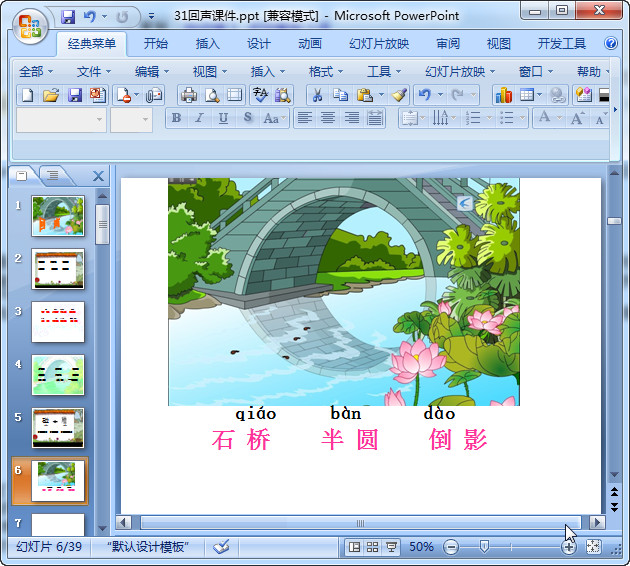Switch to outline pane tab
This screenshot has height=566, width=630.
(53, 175)
